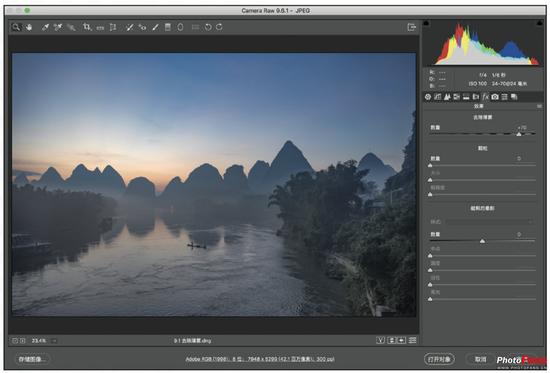Click the vignetting amount value field
This screenshot has width=550, height=373.
click(519, 234)
